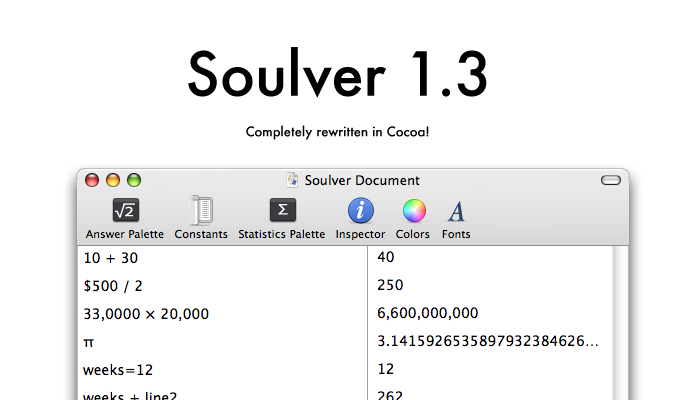Image resolution: width=677 pixels, height=400 pixels.
Task: Close the Soulver Document window
Action: 92,180
